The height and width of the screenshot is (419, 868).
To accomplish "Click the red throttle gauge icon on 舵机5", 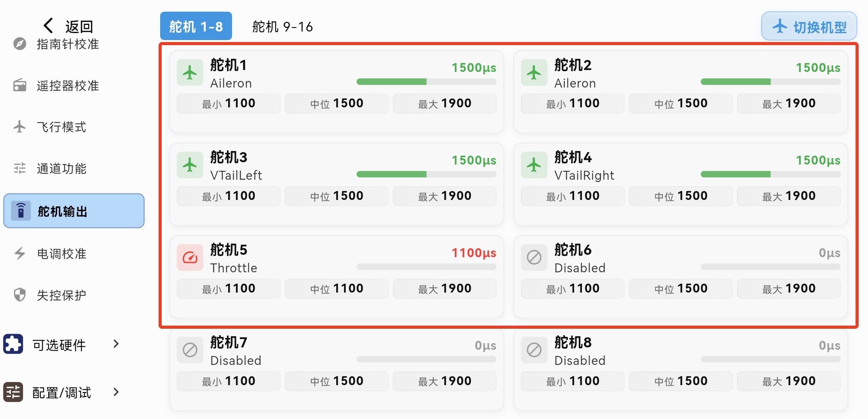I will 190,257.
